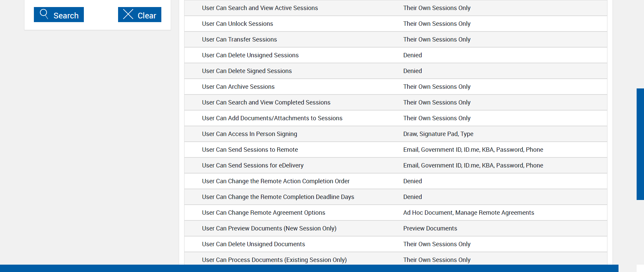
Task: Click the magnifying glass Search icon
Action: (x=44, y=14)
